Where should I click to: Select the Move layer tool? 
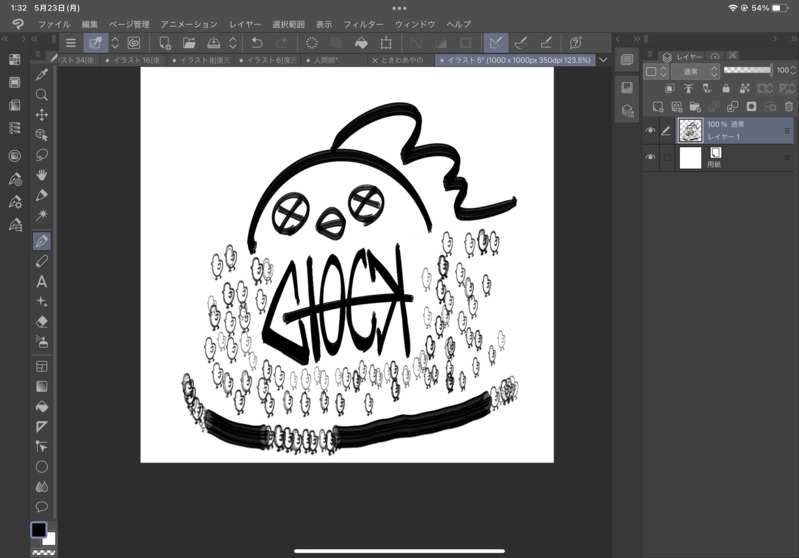pyautogui.click(x=42, y=115)
